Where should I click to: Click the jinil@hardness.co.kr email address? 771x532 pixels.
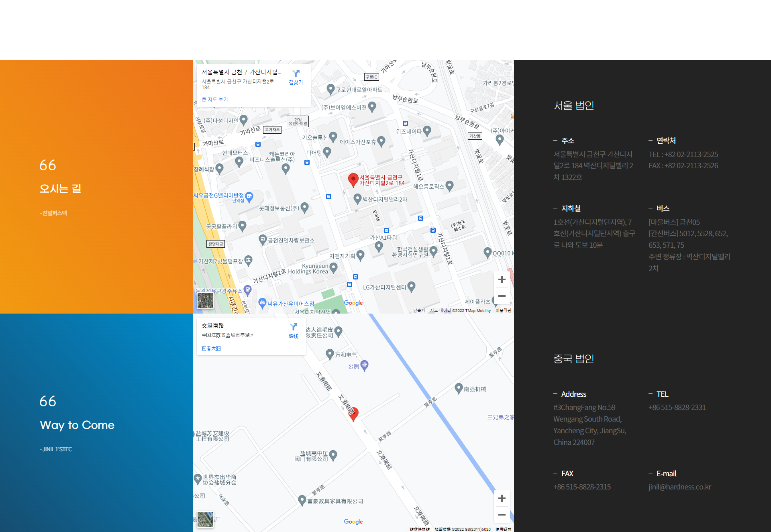(x=679, y=487)
